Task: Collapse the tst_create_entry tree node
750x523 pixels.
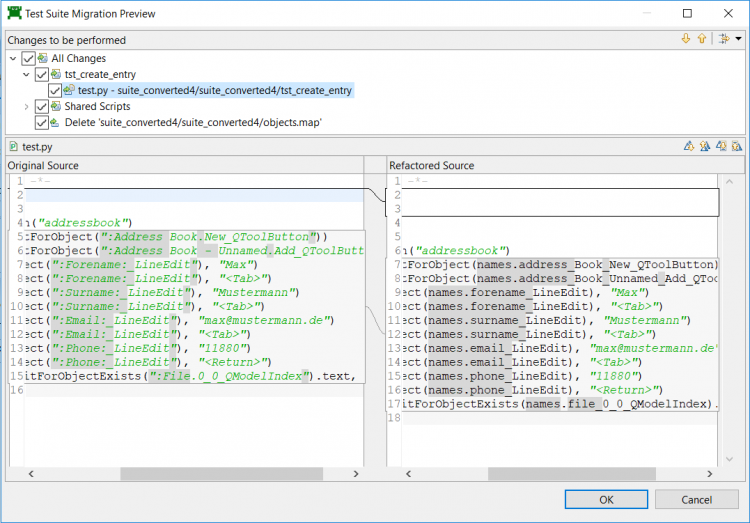Action: pyautogui.click(x=26, y=75)
